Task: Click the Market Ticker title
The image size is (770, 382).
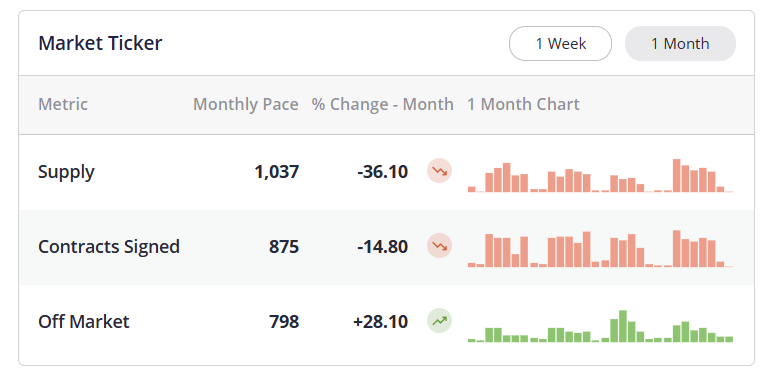Action: click(100, 43)
